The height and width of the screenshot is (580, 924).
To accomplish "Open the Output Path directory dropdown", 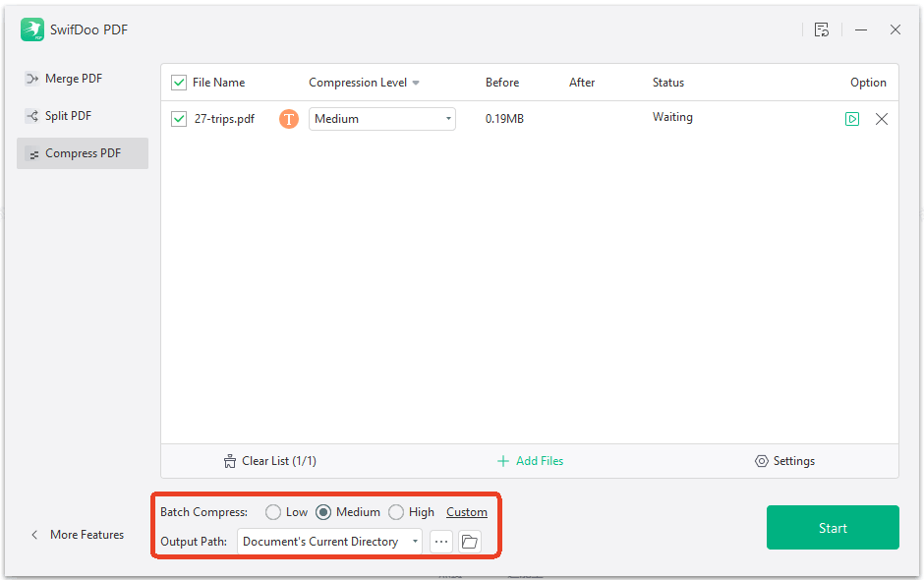I will point(329,541).
